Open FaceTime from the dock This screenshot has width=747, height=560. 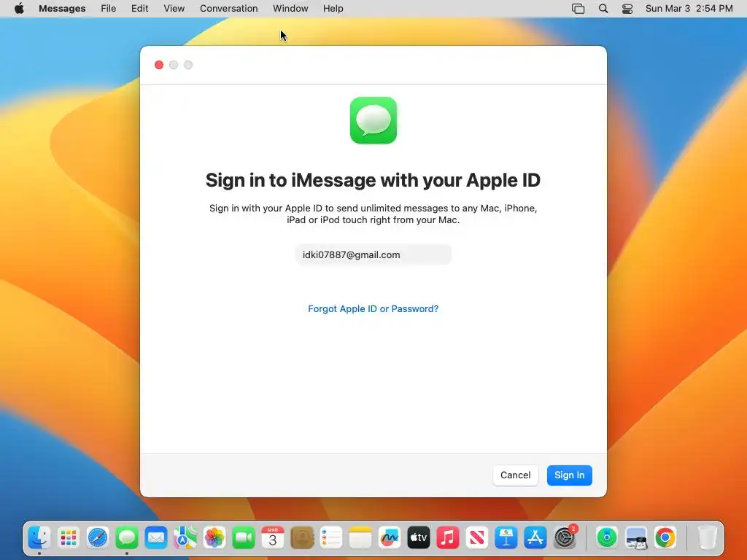(244, 537)
